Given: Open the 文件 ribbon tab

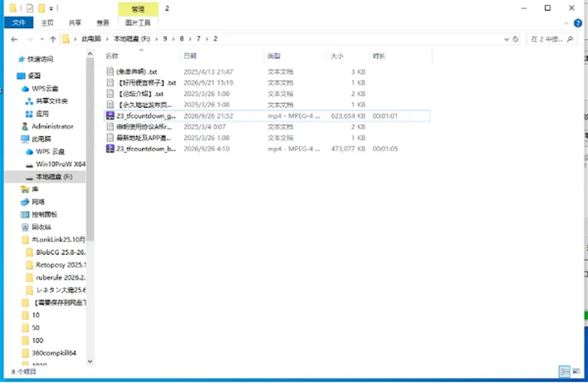Looking at the screenshot, I should pyautogui.click(x=19, y=23).
